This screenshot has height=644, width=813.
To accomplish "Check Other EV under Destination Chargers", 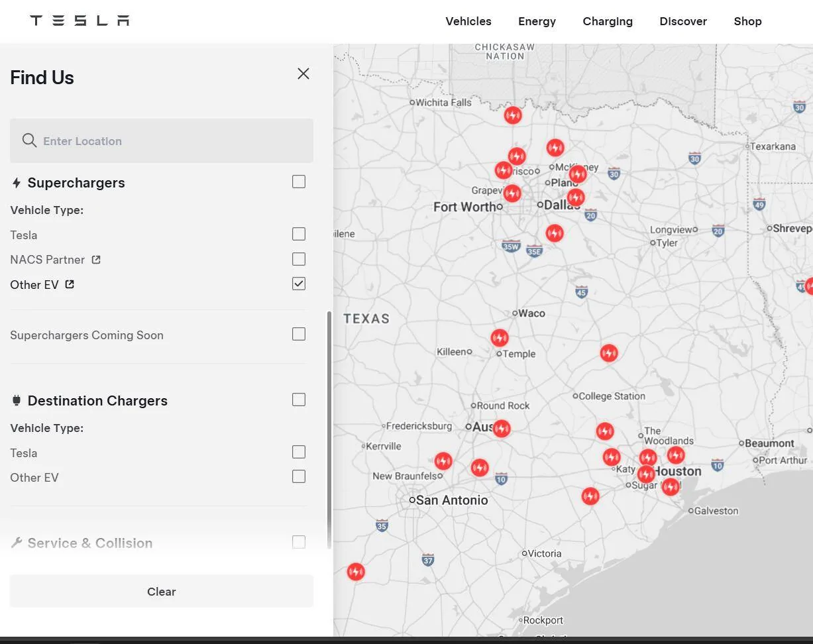I will [x=299, y=476].
